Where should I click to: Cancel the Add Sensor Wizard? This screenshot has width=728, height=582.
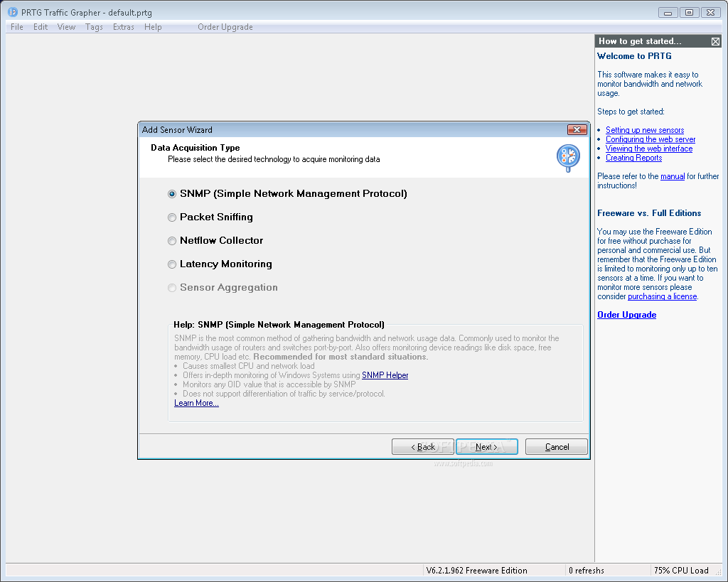pyautogui.click(x=556, y=446)
